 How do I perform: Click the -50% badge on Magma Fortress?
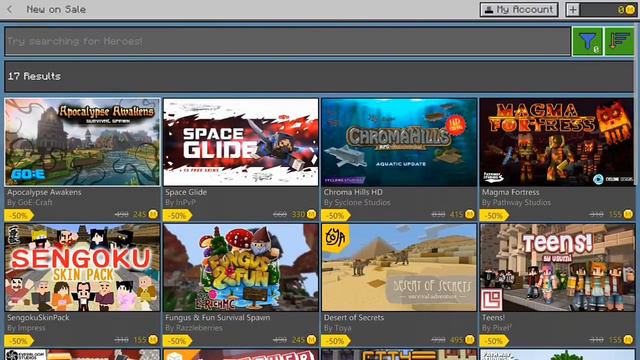[494, 215]
